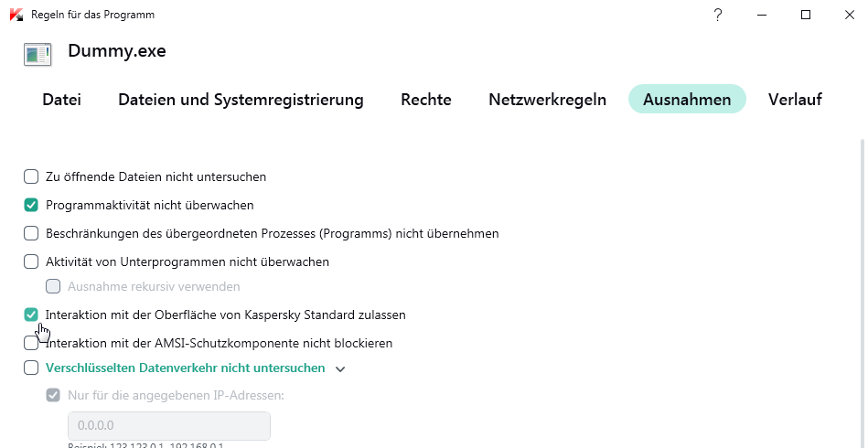Check 'Verschlüsselten Datenverkehr nicht untersuchen' box
Viewport: 868px width, 448px height.
point(31,368)
